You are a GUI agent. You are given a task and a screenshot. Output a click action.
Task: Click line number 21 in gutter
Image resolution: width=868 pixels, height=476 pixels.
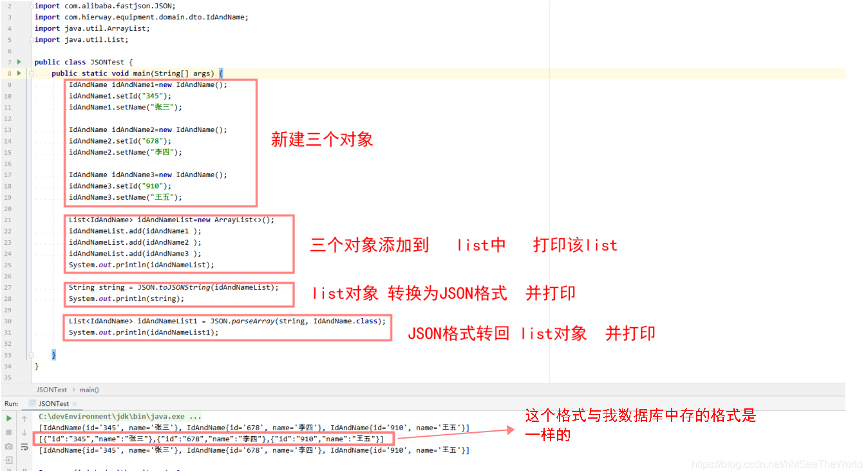click(x=8, y=220)
